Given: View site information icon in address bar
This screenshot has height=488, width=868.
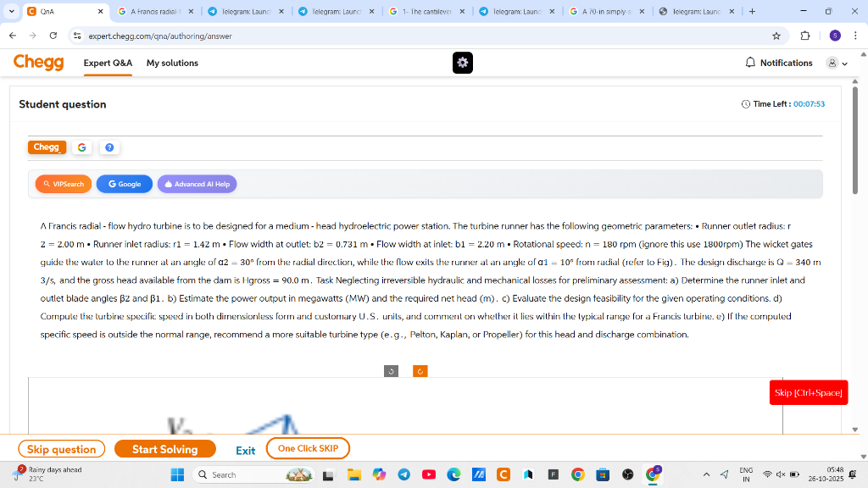Looking at the screenshot, I should point(77,36).
